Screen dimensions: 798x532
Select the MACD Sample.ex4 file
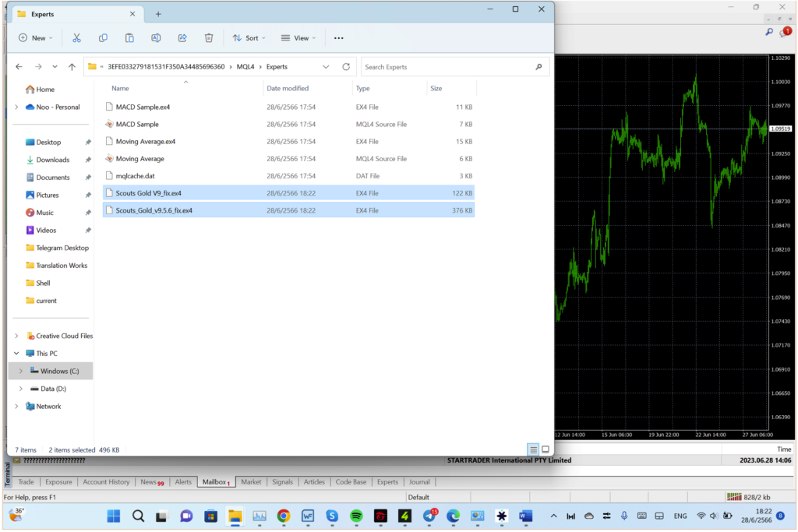pos(288,107)
